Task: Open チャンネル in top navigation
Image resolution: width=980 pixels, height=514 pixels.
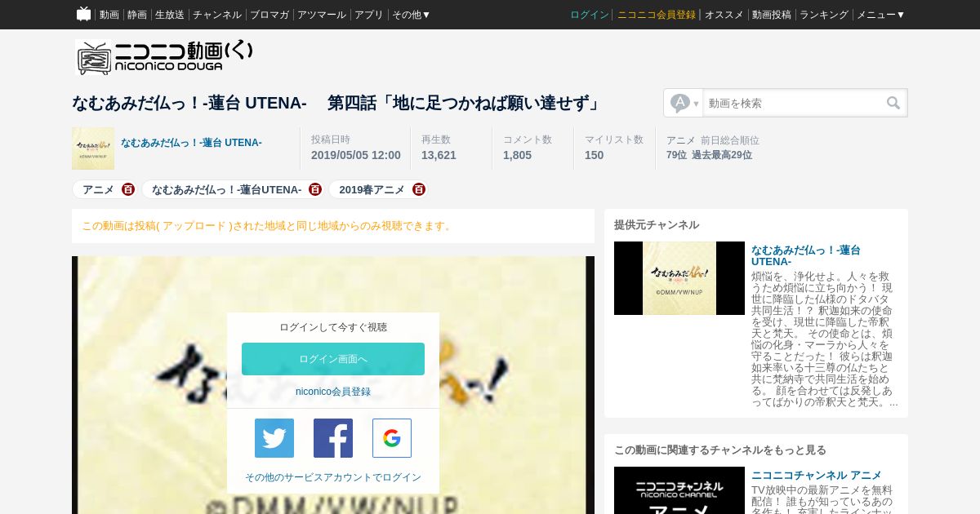Action: (217, 15)
